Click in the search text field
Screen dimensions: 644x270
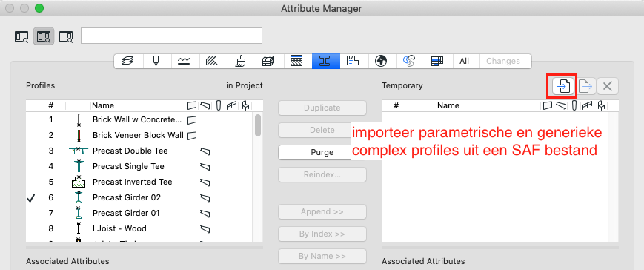172,36
